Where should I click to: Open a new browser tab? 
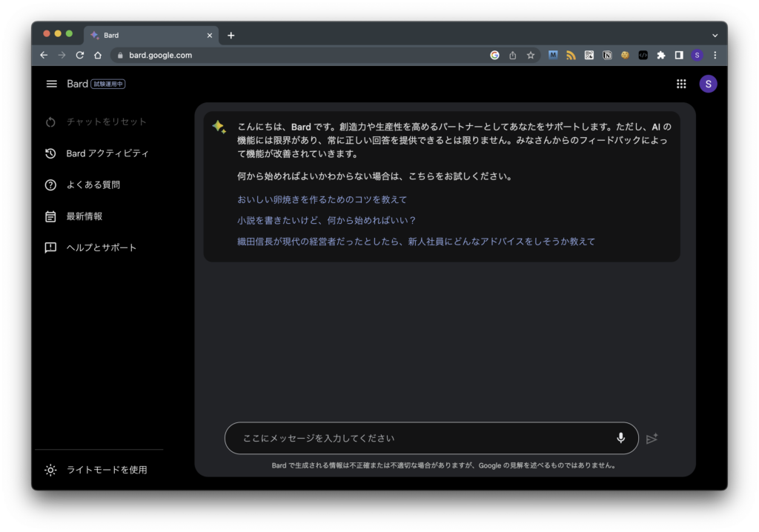click(x=231, y=36)
